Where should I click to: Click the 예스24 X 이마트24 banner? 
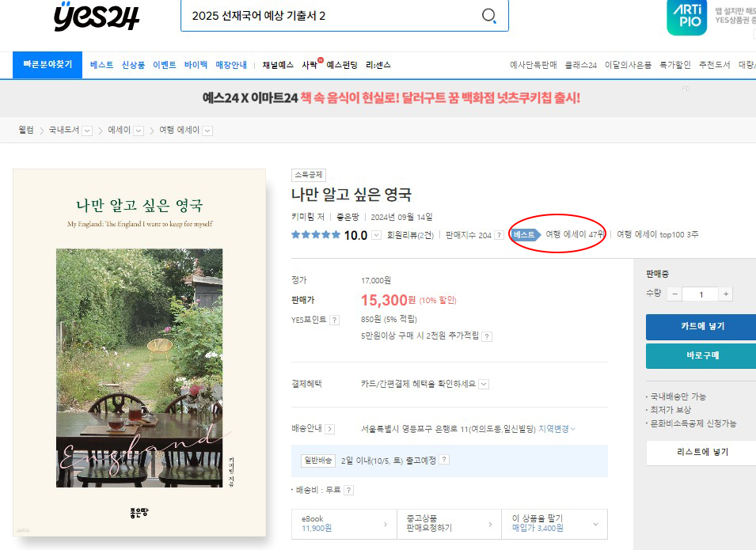click(390, 98)
